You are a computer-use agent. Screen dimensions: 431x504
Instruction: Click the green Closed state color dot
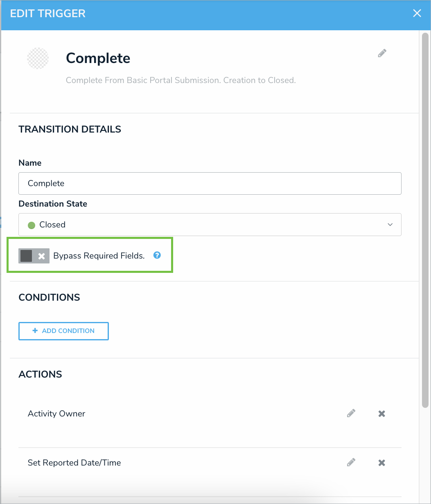point(32,225)
